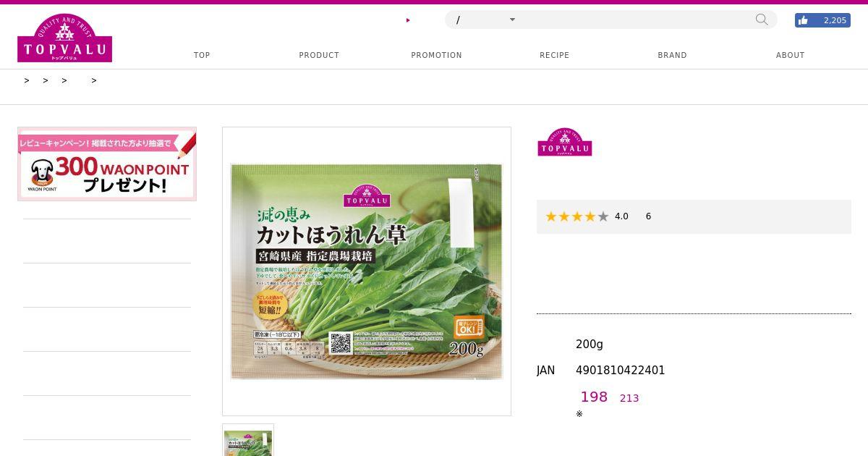Open the ABOUT menu item
This screenshot has height=456, width=868.
tap(790, 55)
